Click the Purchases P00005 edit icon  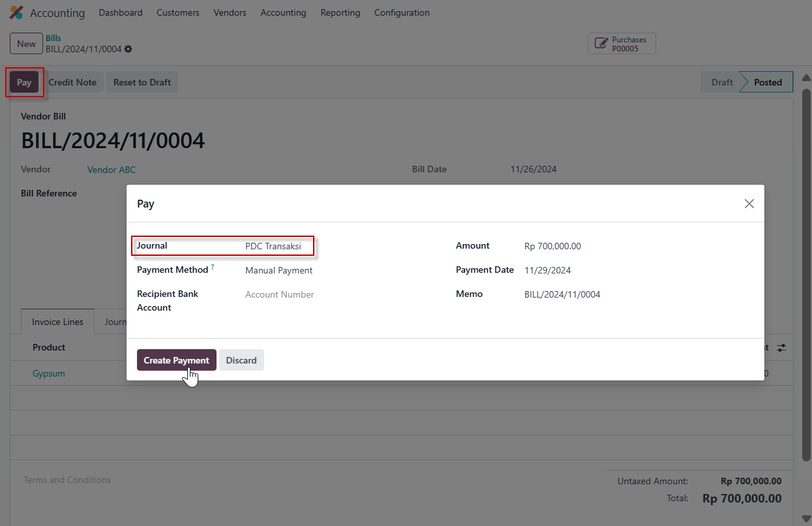pos(599,44)
